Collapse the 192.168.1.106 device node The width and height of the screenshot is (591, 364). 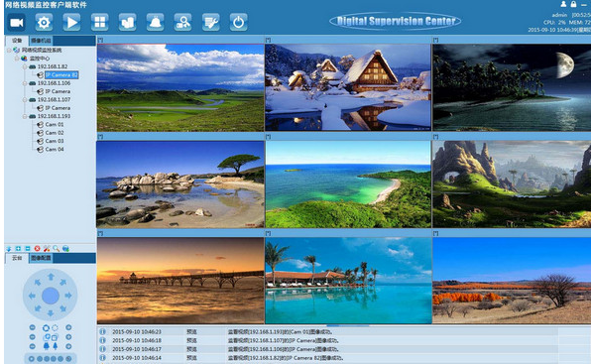pyautogui.click(x=25, y=83)
